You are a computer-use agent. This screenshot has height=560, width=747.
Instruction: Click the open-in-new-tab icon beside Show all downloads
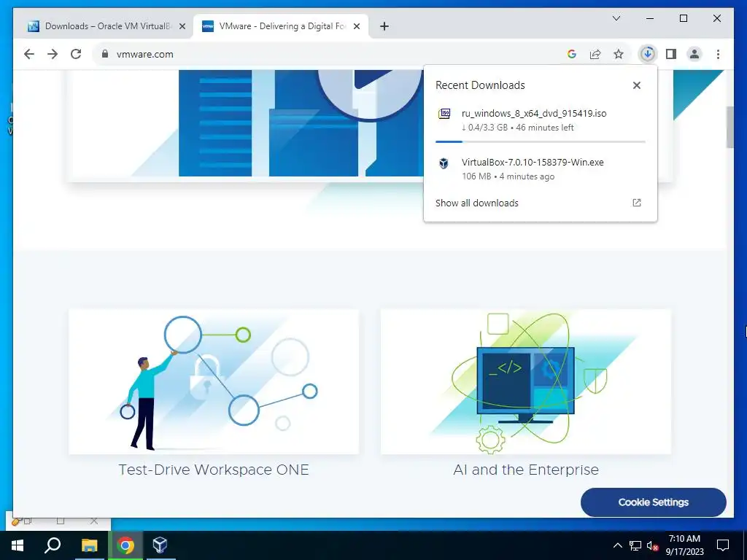(x=636, y=203)
